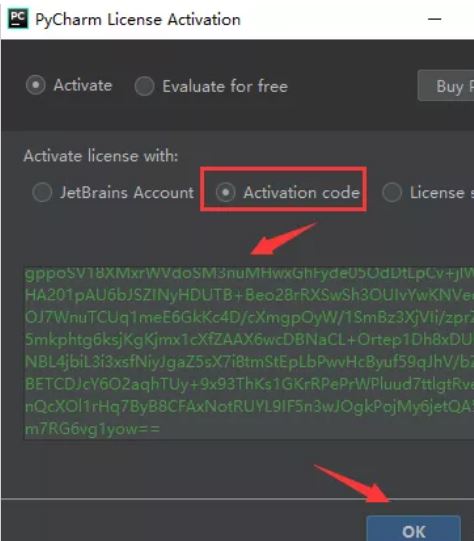Click the code line starting with HA201pAU6b

point(249,295)
